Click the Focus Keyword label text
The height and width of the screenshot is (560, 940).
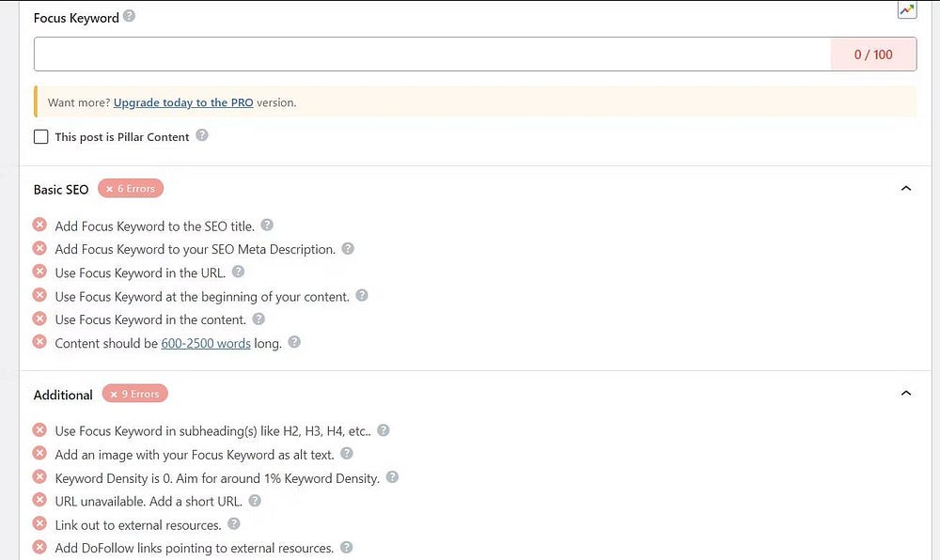pyautogui.click(x=76, y=18)
